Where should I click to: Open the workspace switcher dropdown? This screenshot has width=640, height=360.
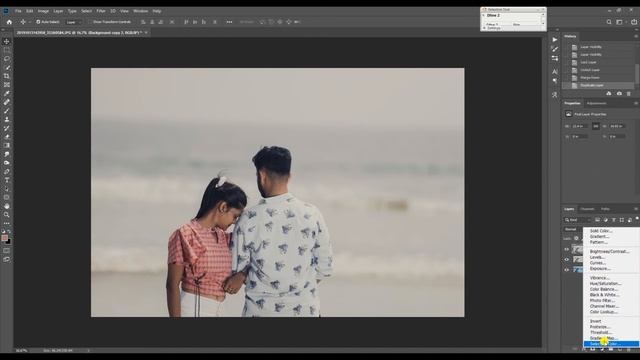[x=621, y=22]
